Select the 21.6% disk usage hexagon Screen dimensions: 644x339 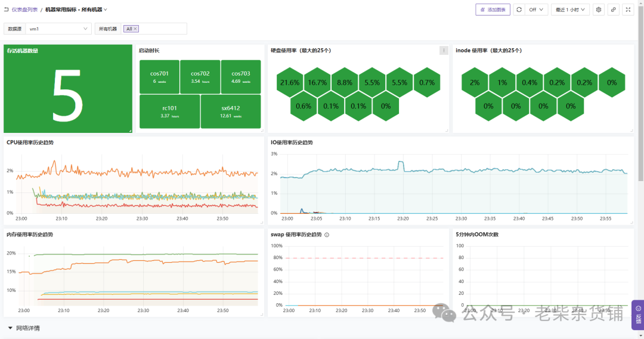[x=290, y=82]
